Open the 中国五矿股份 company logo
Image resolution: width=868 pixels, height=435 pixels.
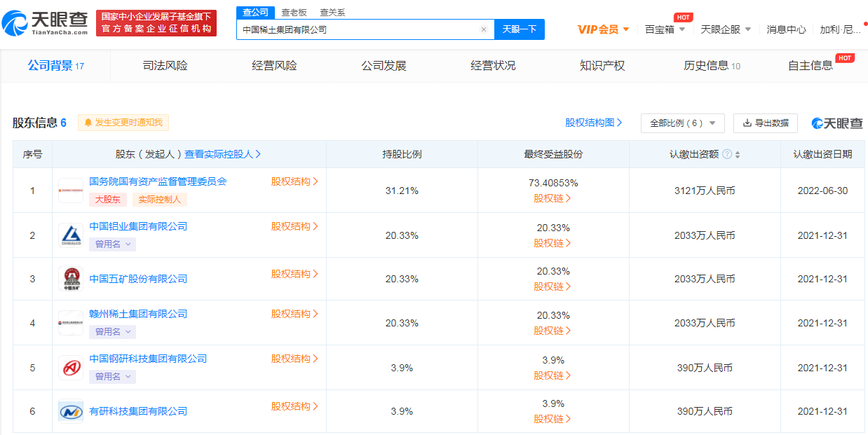click(70, 279)
